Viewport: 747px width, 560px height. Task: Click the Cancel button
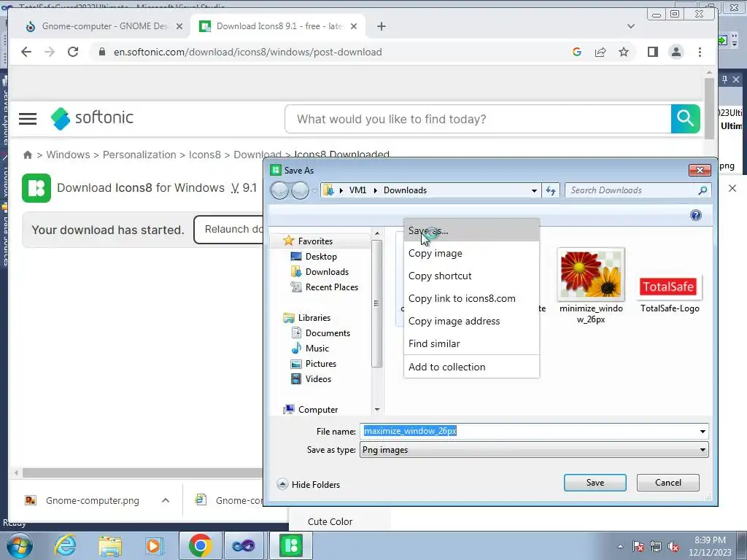pos(668,483)
